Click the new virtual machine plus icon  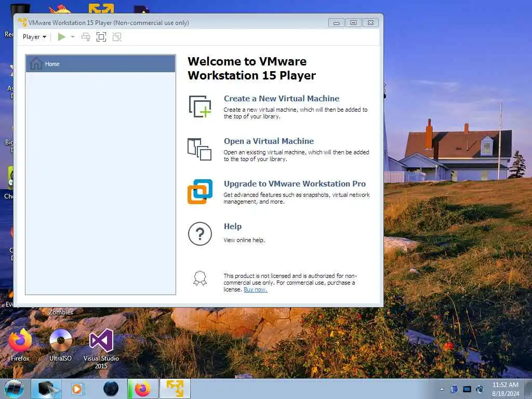coord(200,107)
